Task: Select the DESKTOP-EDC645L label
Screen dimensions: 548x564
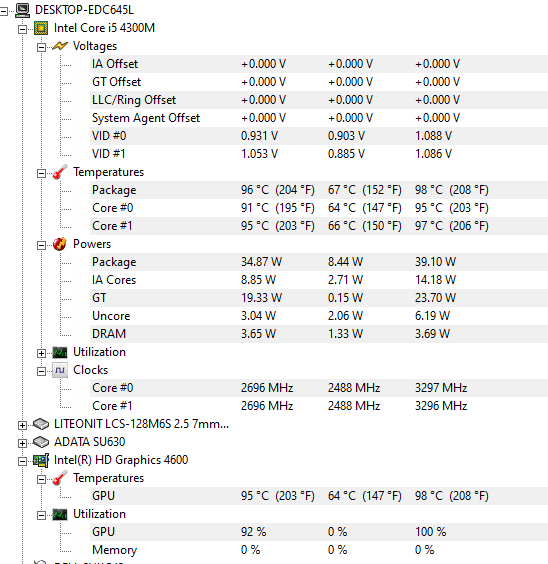Action: (84, 10)
